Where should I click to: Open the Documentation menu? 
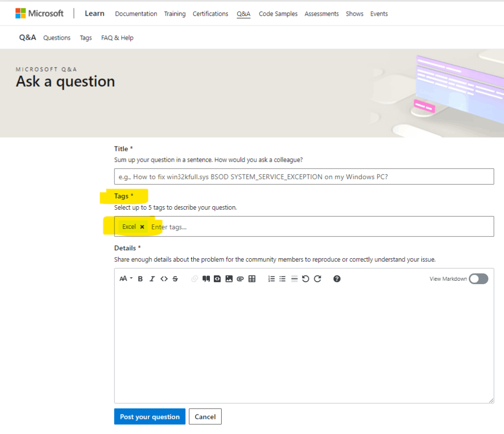point(136,14)
